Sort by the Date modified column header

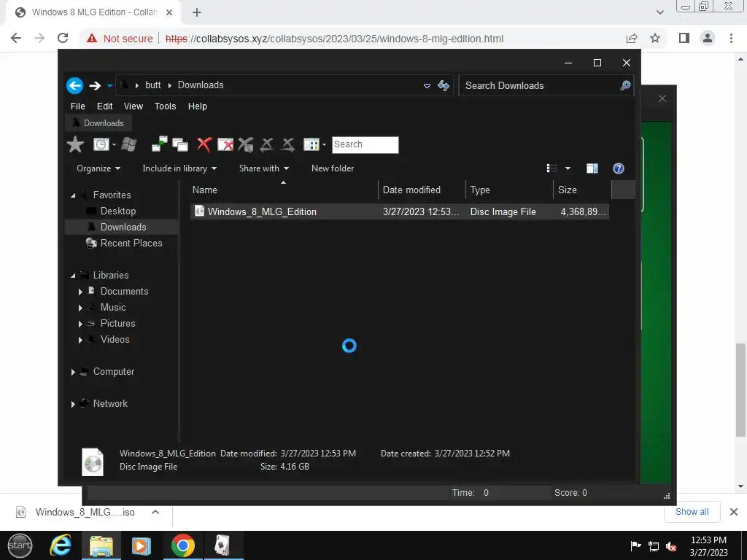point(422,190)
